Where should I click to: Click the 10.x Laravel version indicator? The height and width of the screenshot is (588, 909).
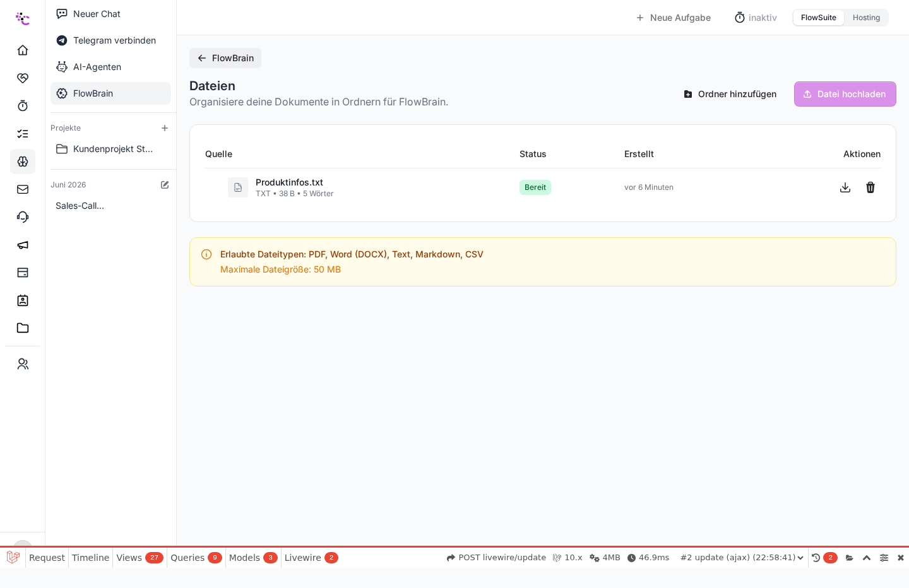point(567,558)
